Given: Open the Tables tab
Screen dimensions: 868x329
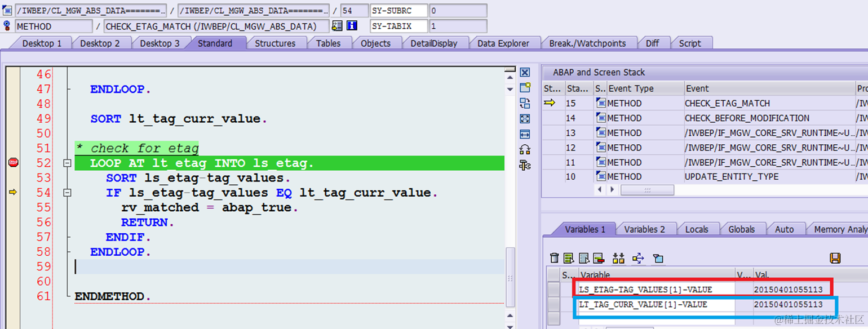Looking at the screenshot, I should (328, 43).
